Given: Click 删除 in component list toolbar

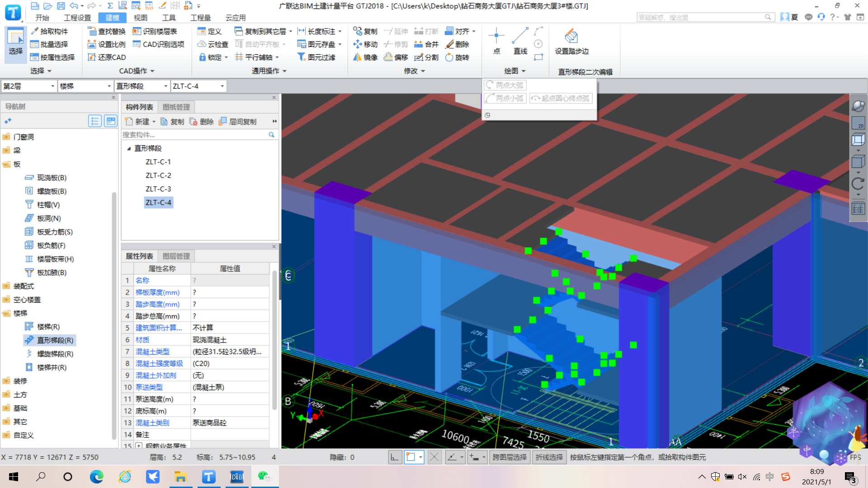Looking at the screenshot, I should tap(201, 122).
